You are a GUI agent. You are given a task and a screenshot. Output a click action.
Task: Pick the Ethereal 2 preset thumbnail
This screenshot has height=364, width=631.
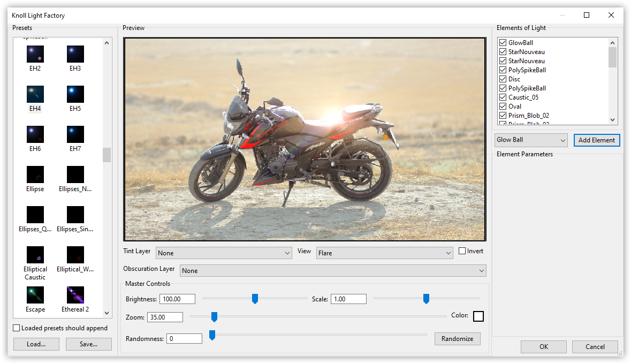coord(75,295)
